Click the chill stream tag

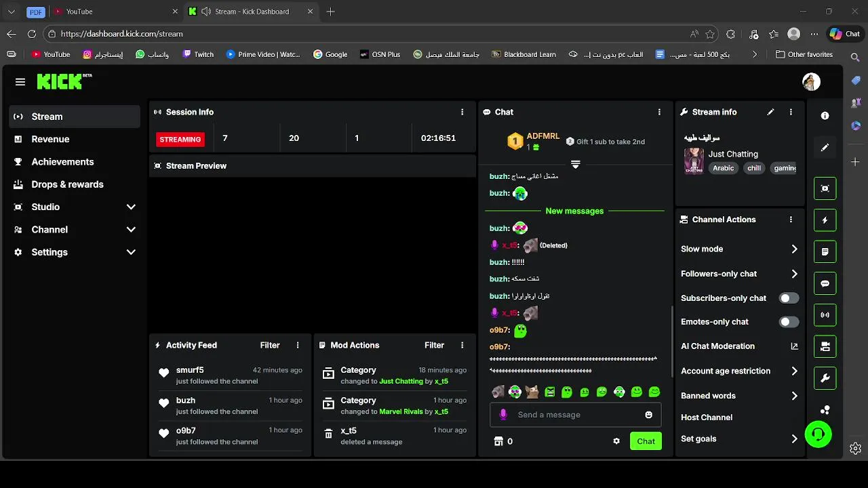(754, 168)
